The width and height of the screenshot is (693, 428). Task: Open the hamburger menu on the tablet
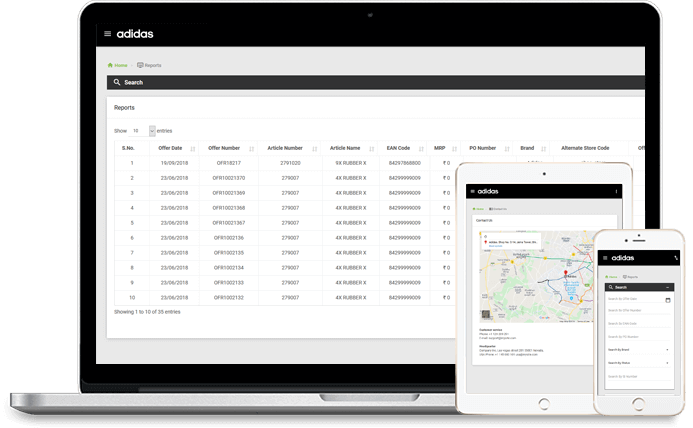[472, 191]
